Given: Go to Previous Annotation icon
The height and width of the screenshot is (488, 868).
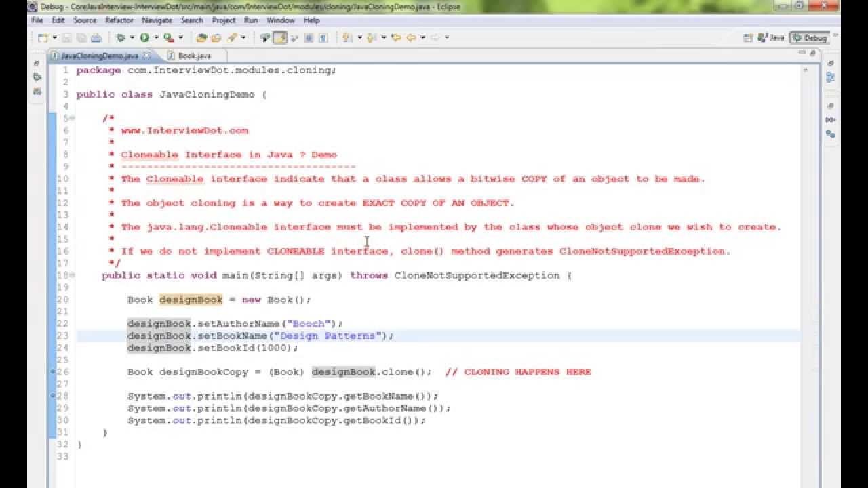Looking at the screenshot, I should coord(371,37).
